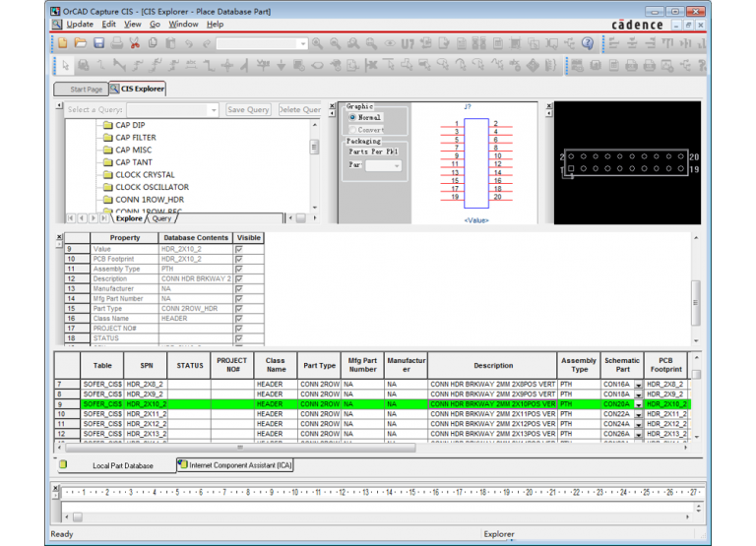
Task: Toggle Visible checkbox for the Manufacturer property
Action: pyautogui.click(x=238, y=289)
